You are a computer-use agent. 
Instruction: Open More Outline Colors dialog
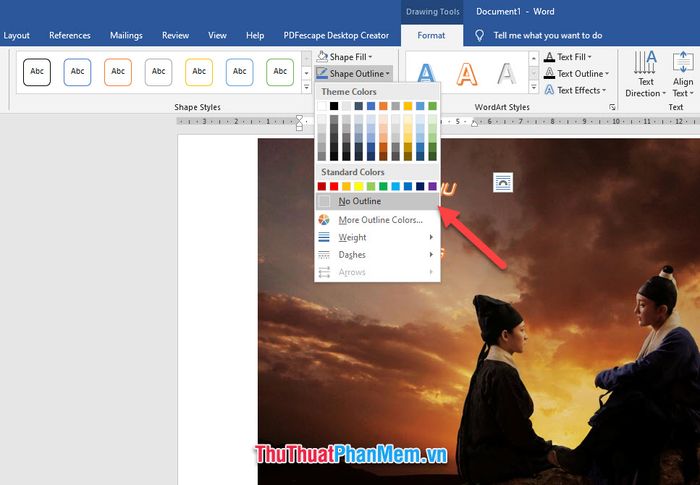(x=377, y=220)
